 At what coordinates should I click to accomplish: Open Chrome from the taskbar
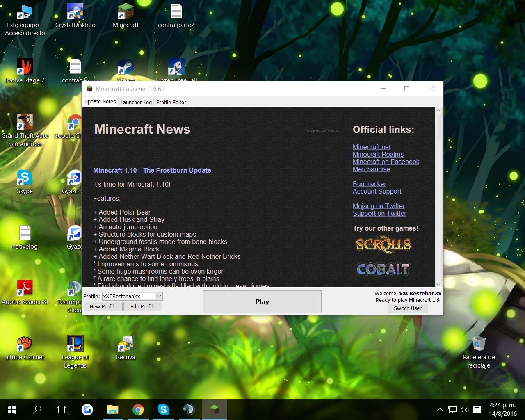point(138,410)
